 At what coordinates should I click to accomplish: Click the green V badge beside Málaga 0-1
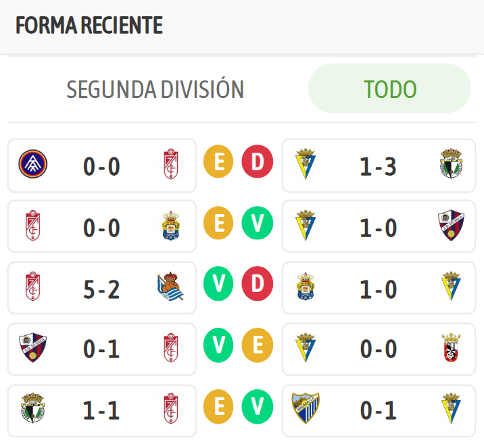pyautogui.click(x=258, y=407)
